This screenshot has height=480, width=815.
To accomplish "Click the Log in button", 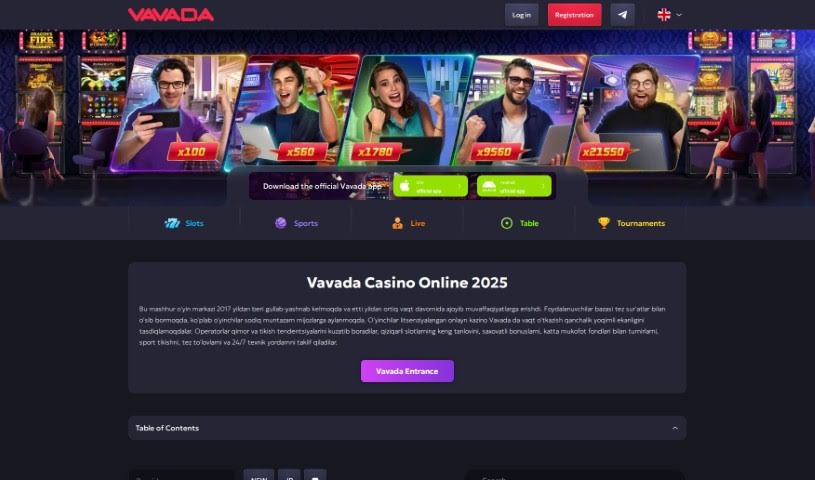I will pos(521,15).
